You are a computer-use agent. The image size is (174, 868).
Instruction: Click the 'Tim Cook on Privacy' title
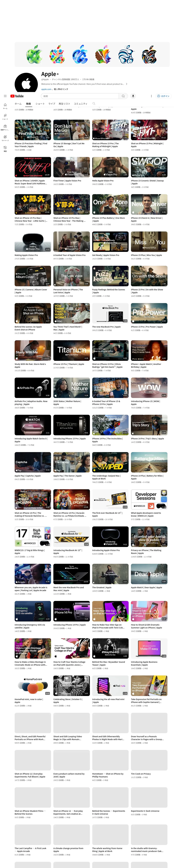pyautogui.click(x=141, y=774)
